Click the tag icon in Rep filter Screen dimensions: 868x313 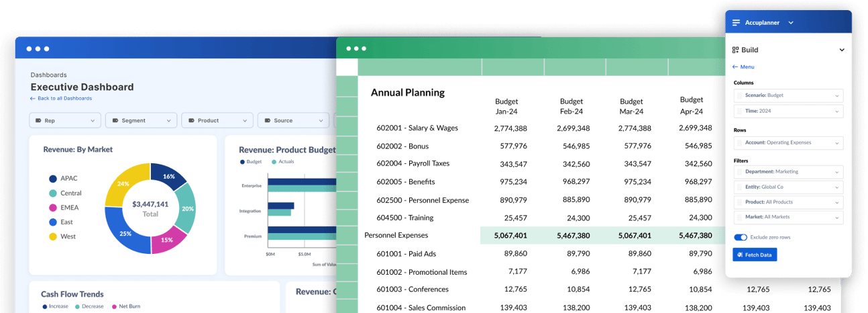(39, 121)
